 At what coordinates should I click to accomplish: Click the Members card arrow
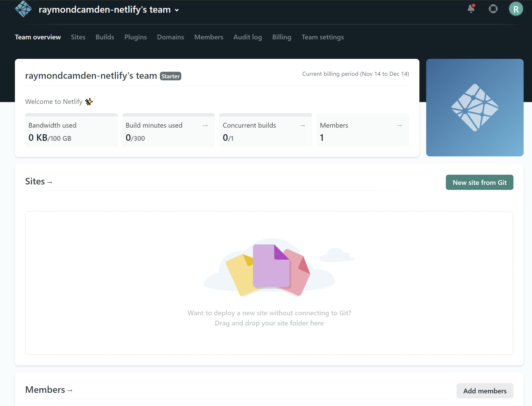[x=399, y=125]
